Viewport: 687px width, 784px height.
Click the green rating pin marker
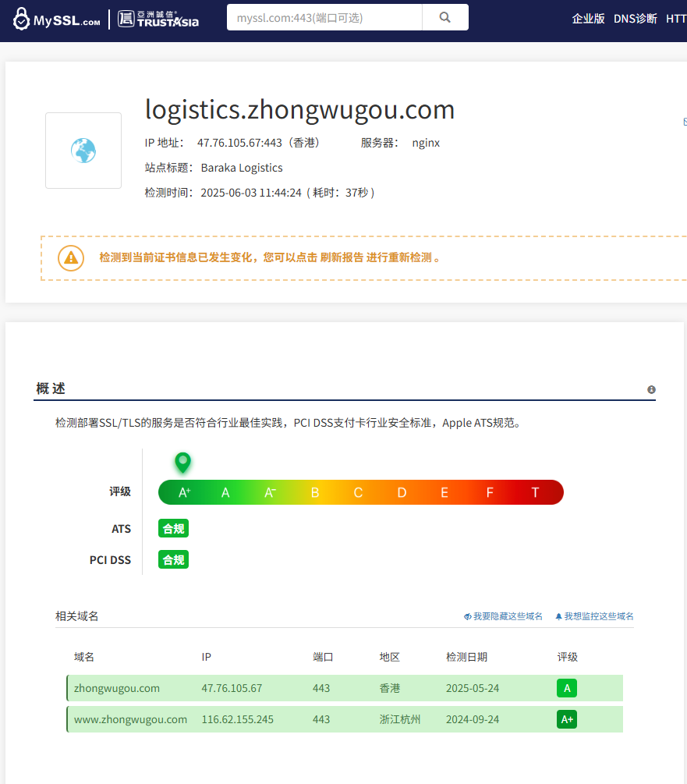point(183,463)
